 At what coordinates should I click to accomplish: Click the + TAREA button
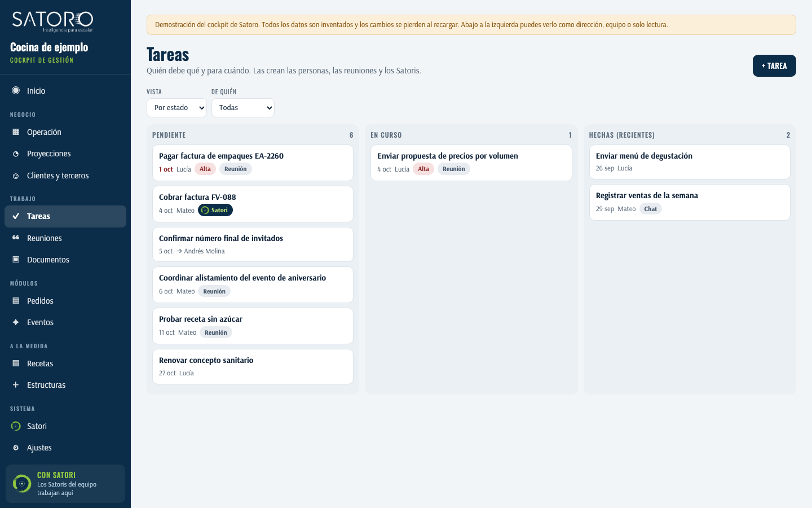774,66
